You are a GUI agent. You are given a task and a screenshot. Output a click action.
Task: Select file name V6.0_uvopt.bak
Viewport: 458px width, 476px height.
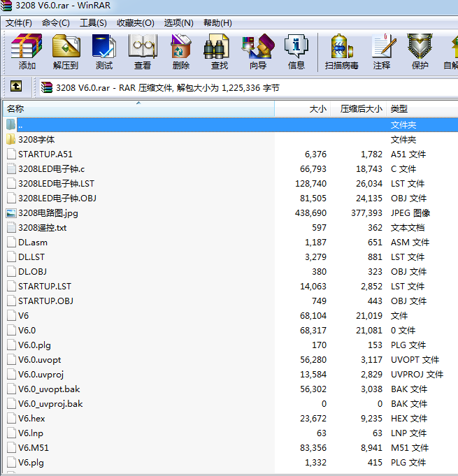pyautogui.click(x=49, y=389)
